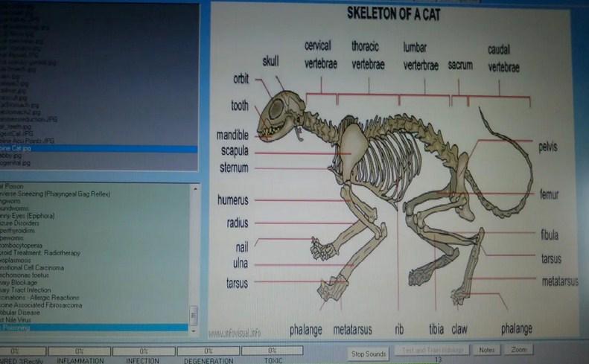Click the conditions list scrollbar thumb
This screenshot has height=364, width=589.
[x=195, y=313]
